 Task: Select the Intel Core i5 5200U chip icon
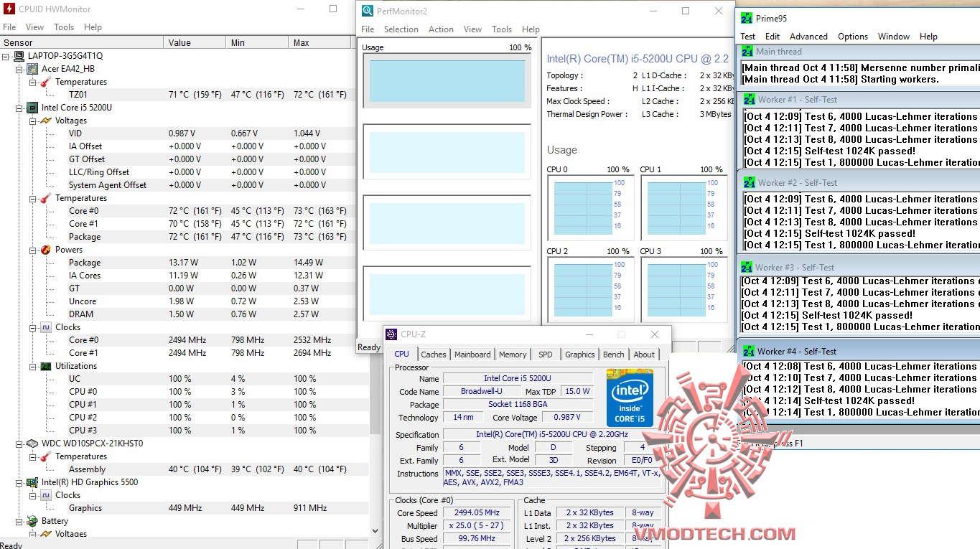pyautogui.click(x=32, y=108)
